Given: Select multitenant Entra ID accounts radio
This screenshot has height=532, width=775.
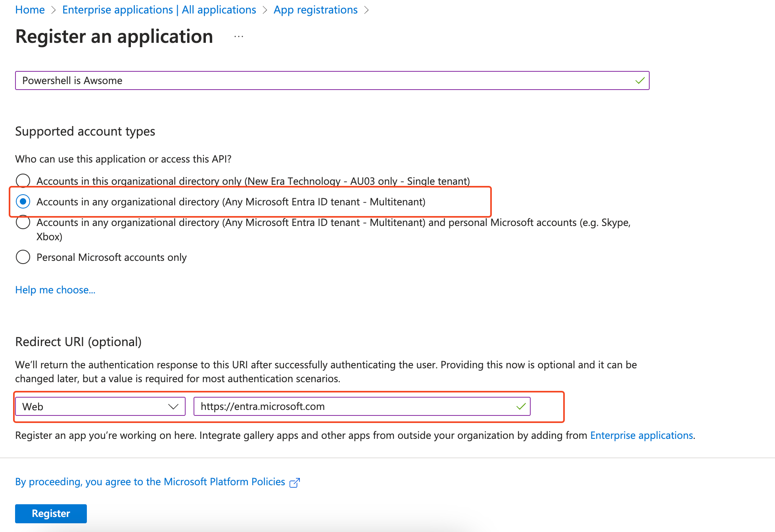Looking at the screenshot, I should (x=23, y=202).
